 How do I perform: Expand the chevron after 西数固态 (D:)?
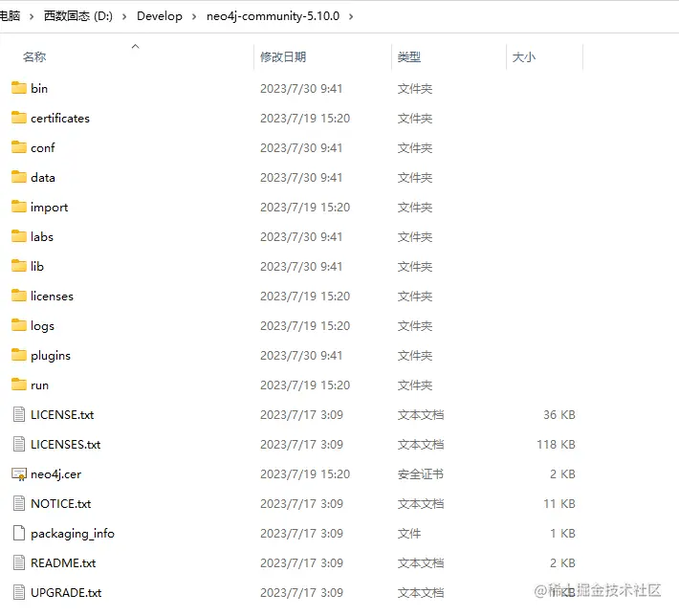(124, 16)
